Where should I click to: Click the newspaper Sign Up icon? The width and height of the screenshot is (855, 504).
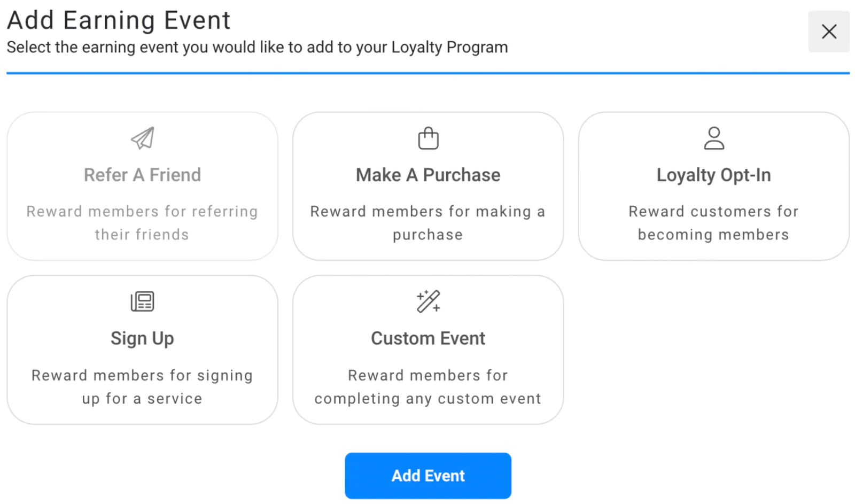coord(142,301)
